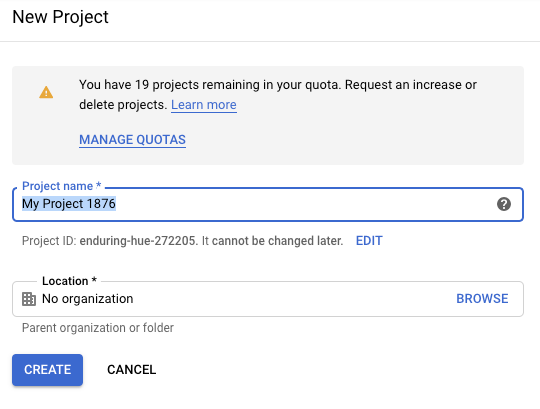Image resolution: width=540 pixels, height=409 pixels.
Task: Cancel the new project creation
Action: [x=132, y=370]
